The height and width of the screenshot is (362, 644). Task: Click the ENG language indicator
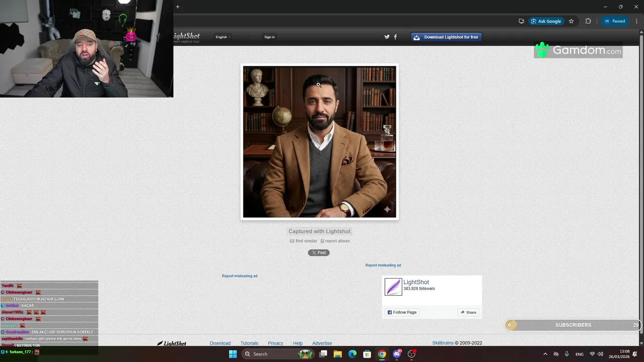tap(580, 354)
